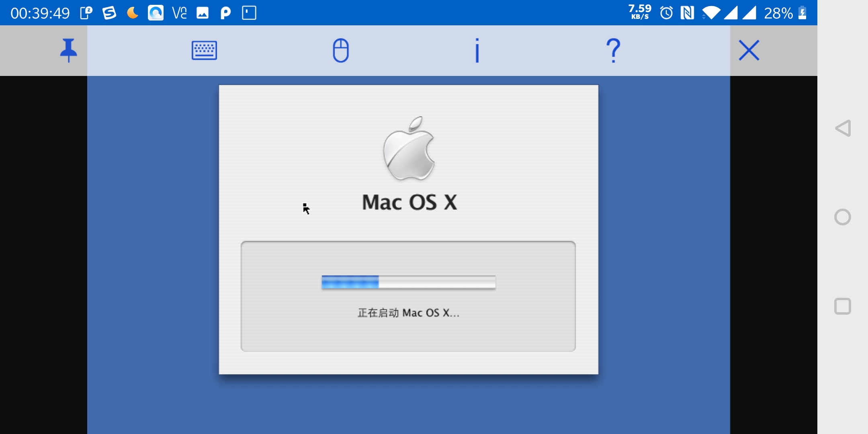The height and width of the screenshot is (434, 868).
Task: Click the "正在启动 Mac OS X..." status text
Action: pyautogui.click(x=408, y=313)
